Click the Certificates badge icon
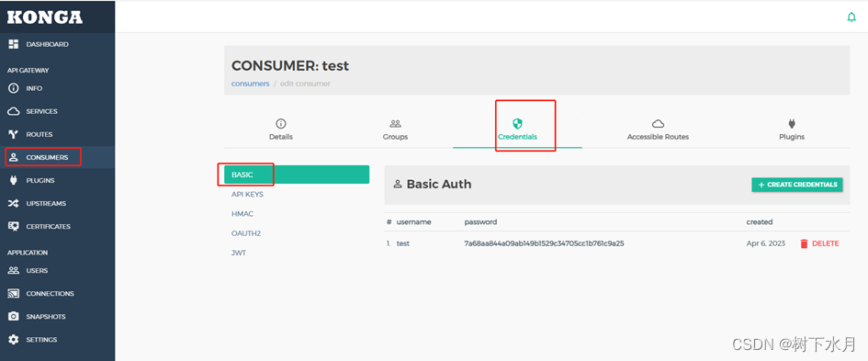 pyautogui.click(x=14, y=227)
